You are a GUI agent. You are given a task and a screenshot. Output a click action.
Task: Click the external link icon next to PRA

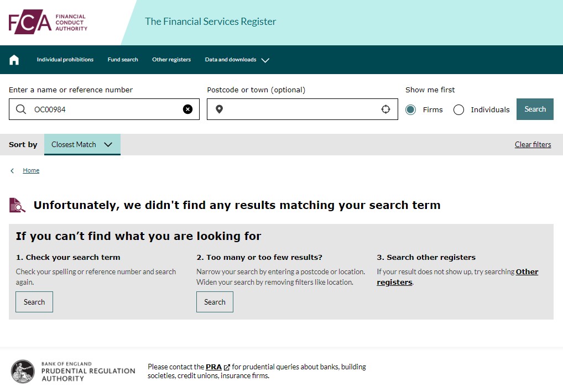pos(227,367)
